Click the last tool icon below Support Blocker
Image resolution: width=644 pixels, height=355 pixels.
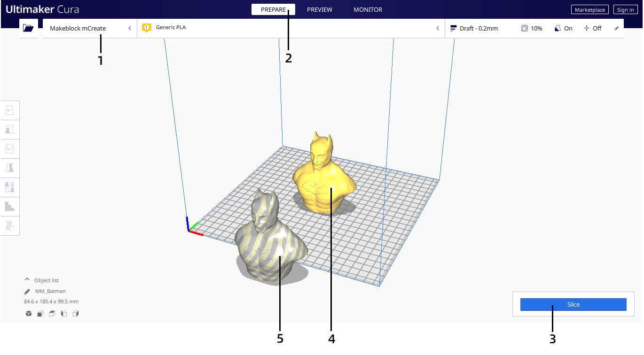(x=10, y=226)
